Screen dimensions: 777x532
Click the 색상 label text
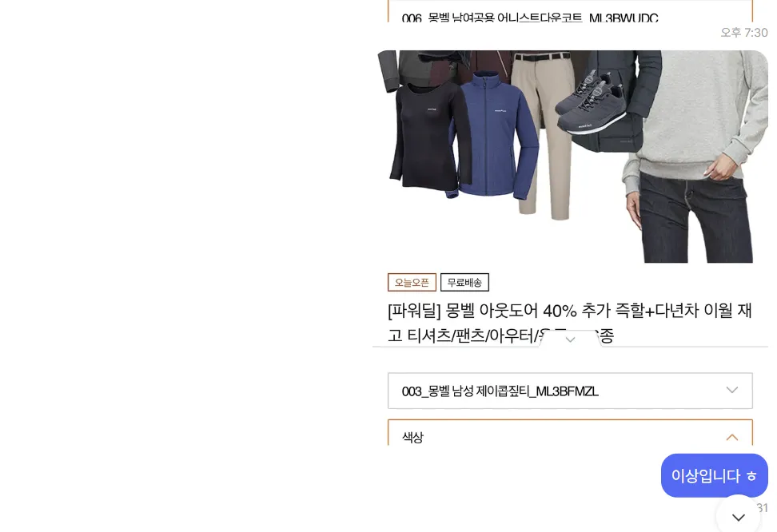(x=412, y=438)
